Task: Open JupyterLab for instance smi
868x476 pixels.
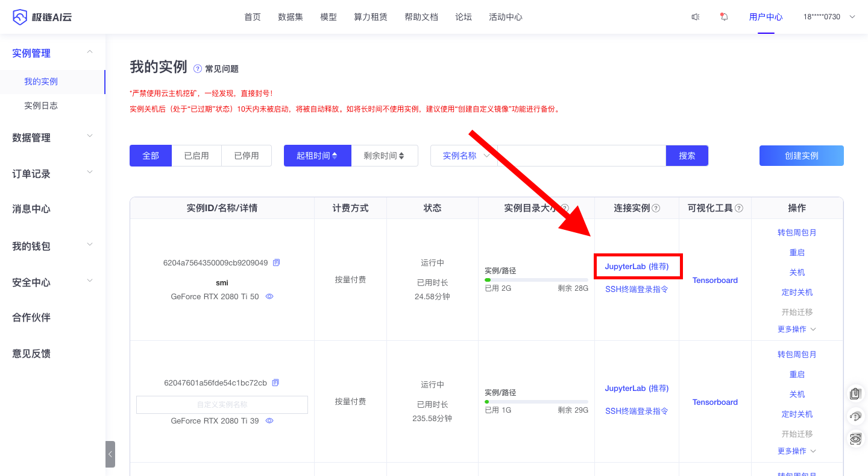Action: click(638, 266)
